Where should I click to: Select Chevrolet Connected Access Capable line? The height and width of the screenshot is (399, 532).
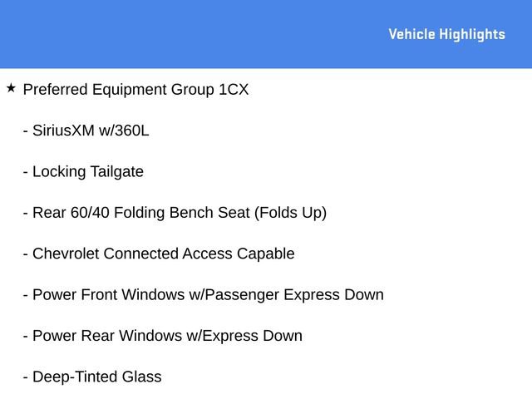pos(159,254)
